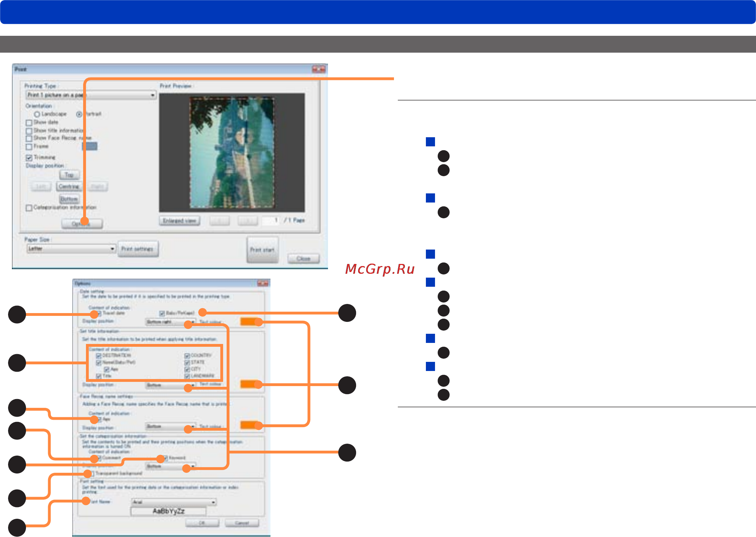756x537 pixels.
Task: Toggle the Keyword checkbox in categorisation information
Action: click(x=166, y=458)
